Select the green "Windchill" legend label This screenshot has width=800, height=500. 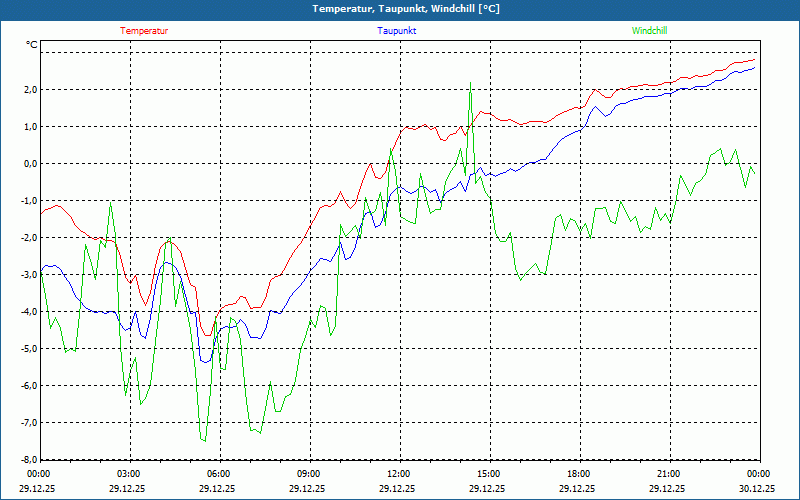[649, 31]
